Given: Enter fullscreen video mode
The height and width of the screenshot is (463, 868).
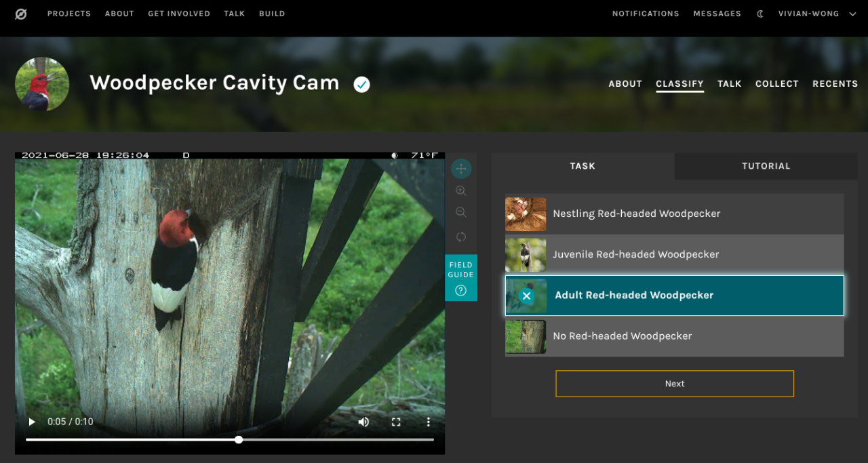Looking at the screenshot, I should [396, 422].
